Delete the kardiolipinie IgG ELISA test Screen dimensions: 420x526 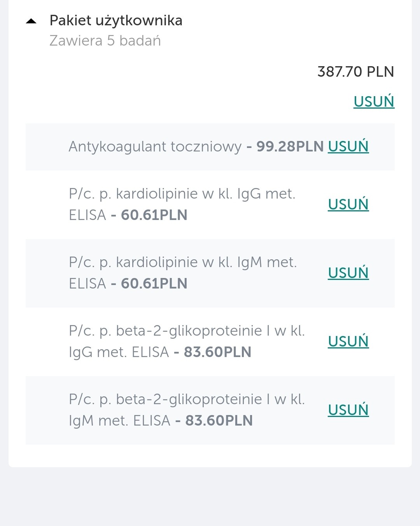tap(348, 204)
